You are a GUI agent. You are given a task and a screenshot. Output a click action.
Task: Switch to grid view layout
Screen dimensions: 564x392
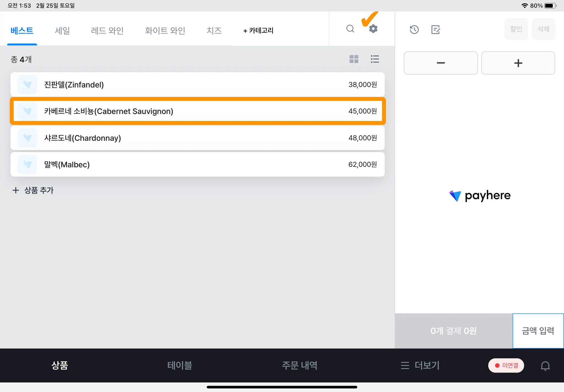[354, 59]
